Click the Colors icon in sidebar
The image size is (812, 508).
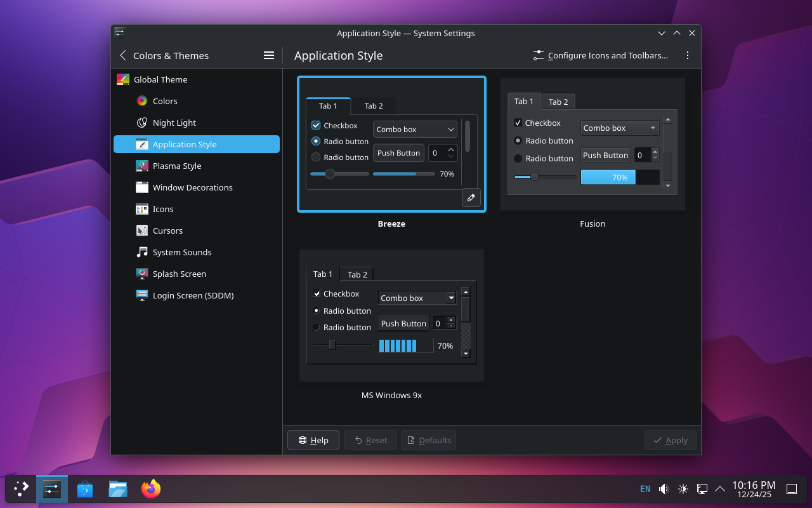coord(142,101)
